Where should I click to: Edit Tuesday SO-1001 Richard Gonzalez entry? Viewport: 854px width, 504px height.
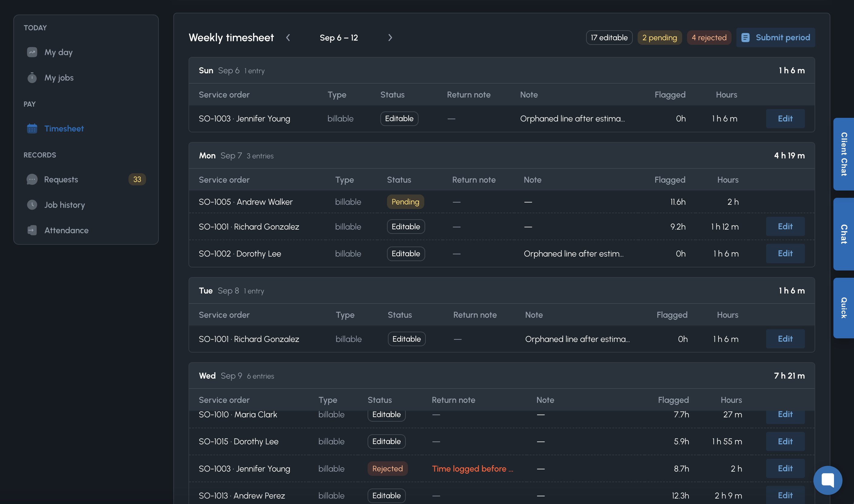click(x=785, y=339)
